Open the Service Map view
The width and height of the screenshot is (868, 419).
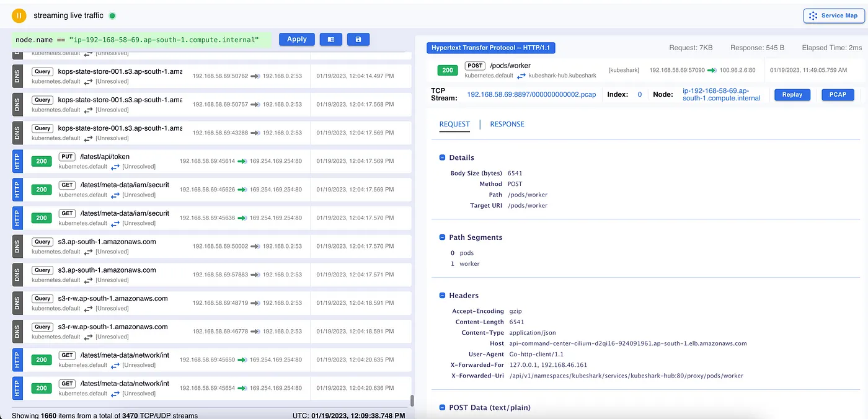point(834,15)
